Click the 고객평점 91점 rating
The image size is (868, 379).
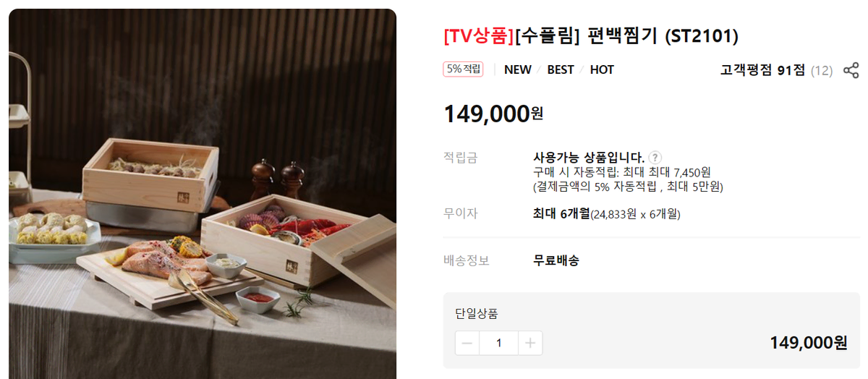click(x=762, y=70)
